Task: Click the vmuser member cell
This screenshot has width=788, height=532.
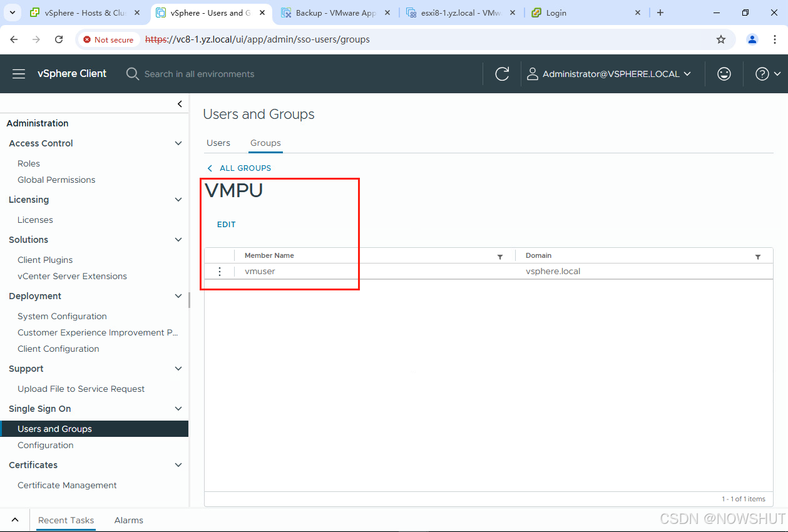Action: coord(260,272)
